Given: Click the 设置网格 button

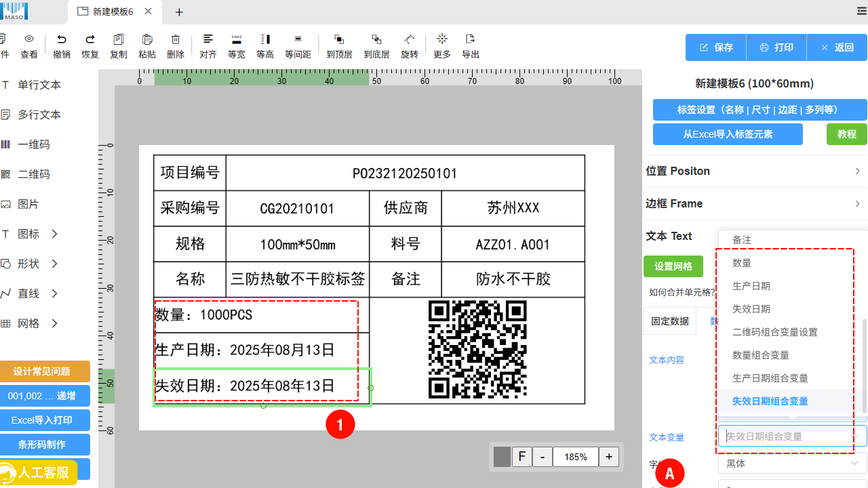Looking at the screenshot, I should 673,266.
